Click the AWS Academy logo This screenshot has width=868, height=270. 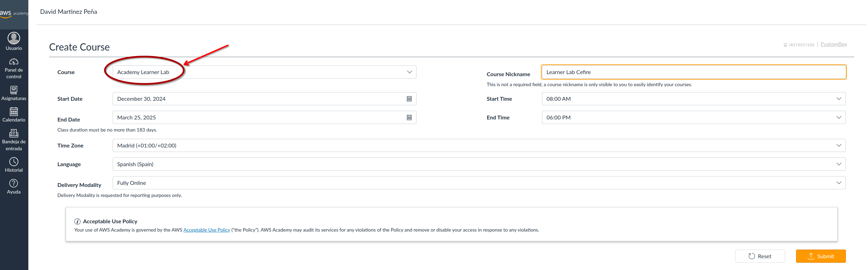(14, 13)
